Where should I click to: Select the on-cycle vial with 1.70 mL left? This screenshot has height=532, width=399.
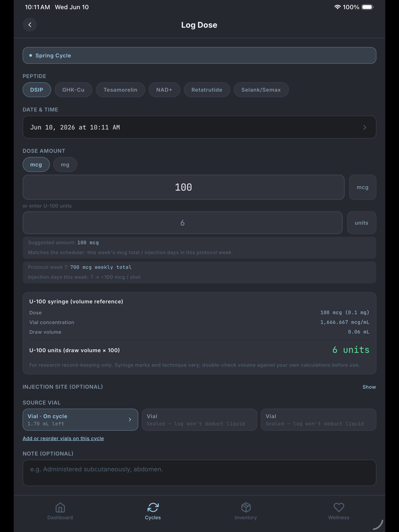click(80, 420)
